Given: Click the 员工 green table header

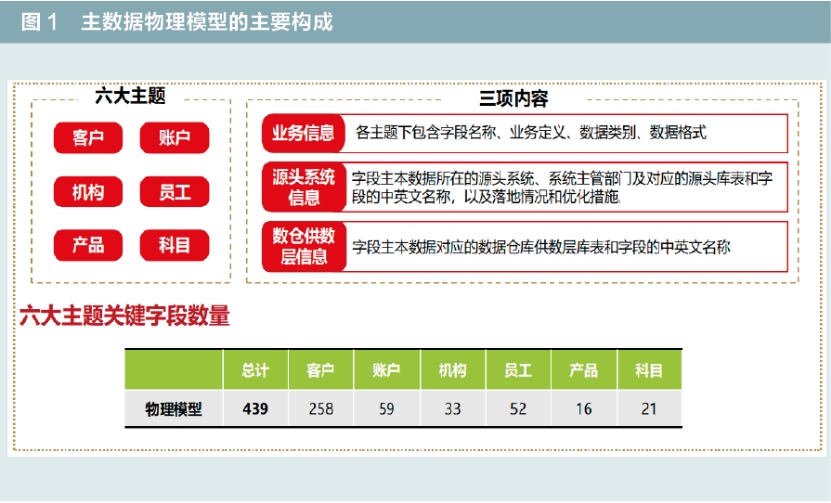Looking at the screenshot, I should click(x=518, y=370).
